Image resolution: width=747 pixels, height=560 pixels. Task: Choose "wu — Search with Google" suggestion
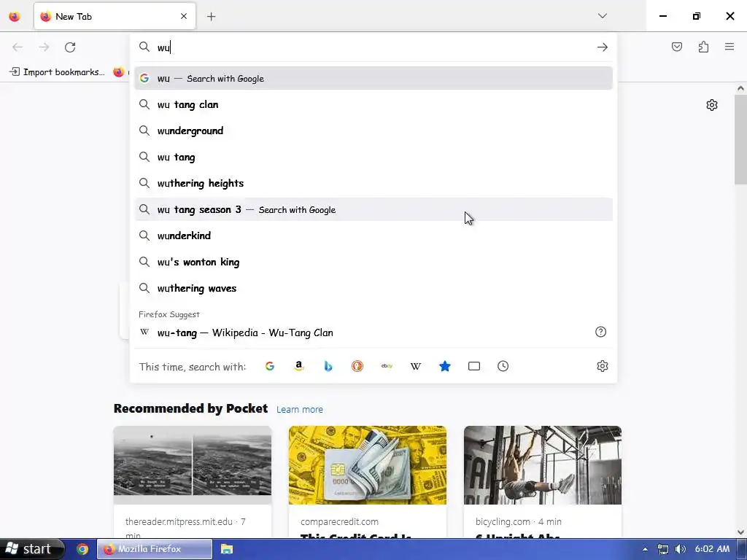pyautogui.click(x=373, y=78)
